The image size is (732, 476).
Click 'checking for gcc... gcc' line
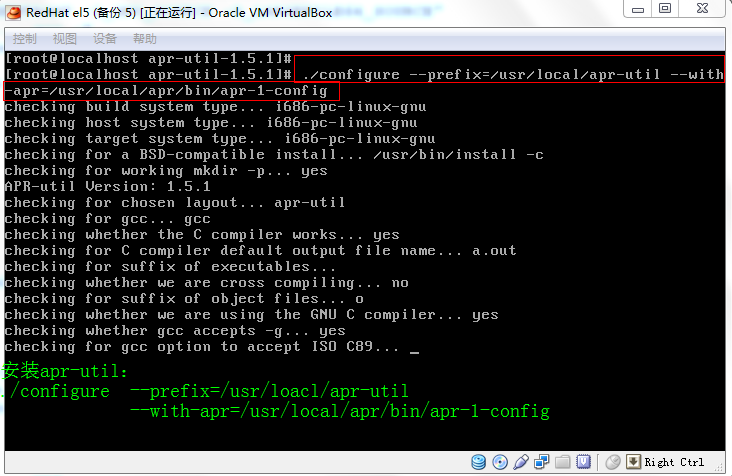pos(107,219)
